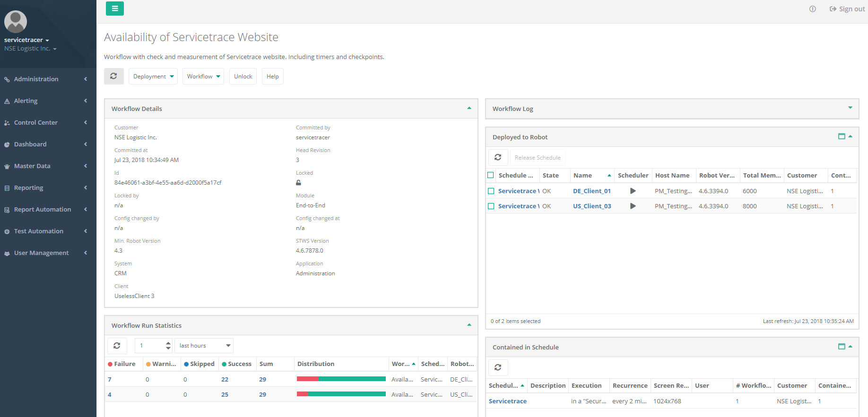Click the Release Schedule button

pos(538,157)
